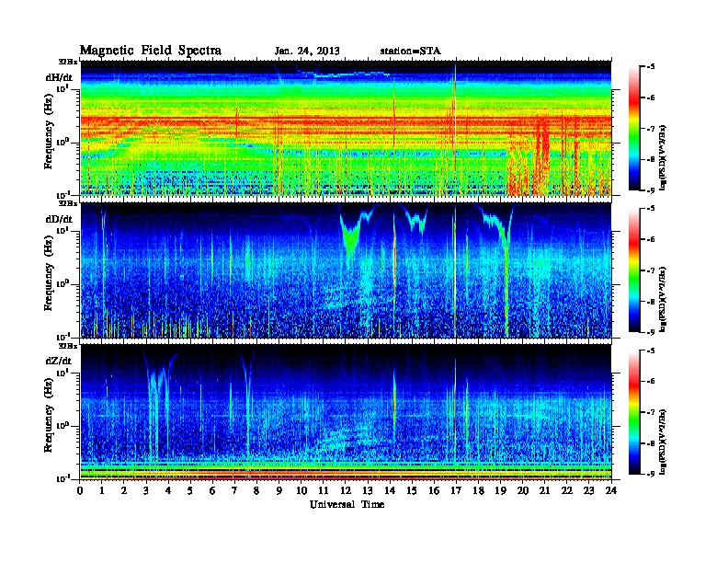This screenshot has height=563, width=728.
Task: Click the "-5" value on dZ/dt color scale
Action: click(650, 350)
